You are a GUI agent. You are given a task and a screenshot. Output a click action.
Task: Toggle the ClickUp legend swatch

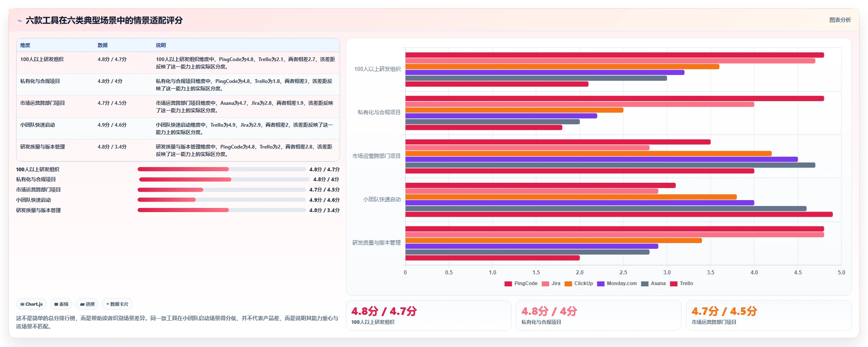(x=568, y=283)
